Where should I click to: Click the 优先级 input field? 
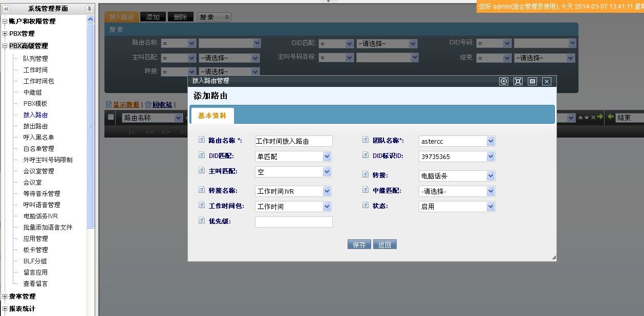293,222
